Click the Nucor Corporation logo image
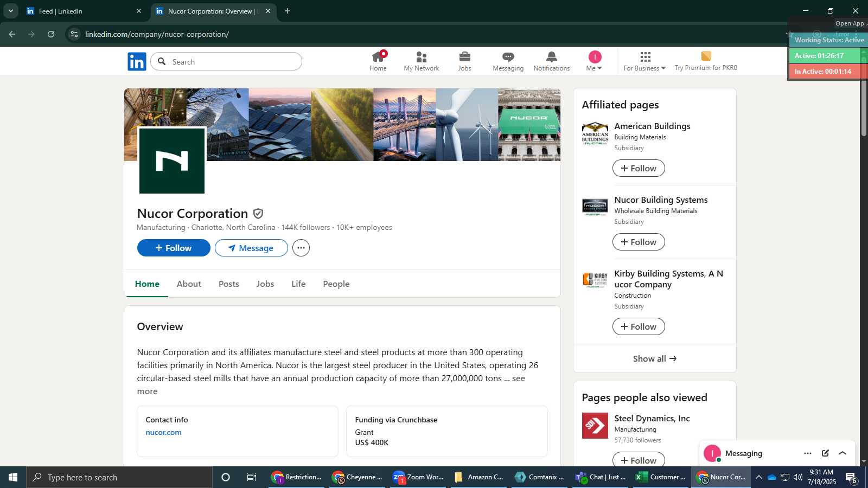The width and height of the screenshot is (868, 488). [172, 160]
